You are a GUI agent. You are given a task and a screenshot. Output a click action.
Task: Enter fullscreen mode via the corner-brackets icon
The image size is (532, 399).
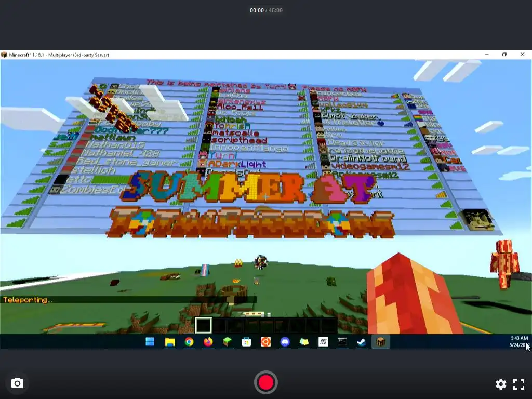click(518, 384)
